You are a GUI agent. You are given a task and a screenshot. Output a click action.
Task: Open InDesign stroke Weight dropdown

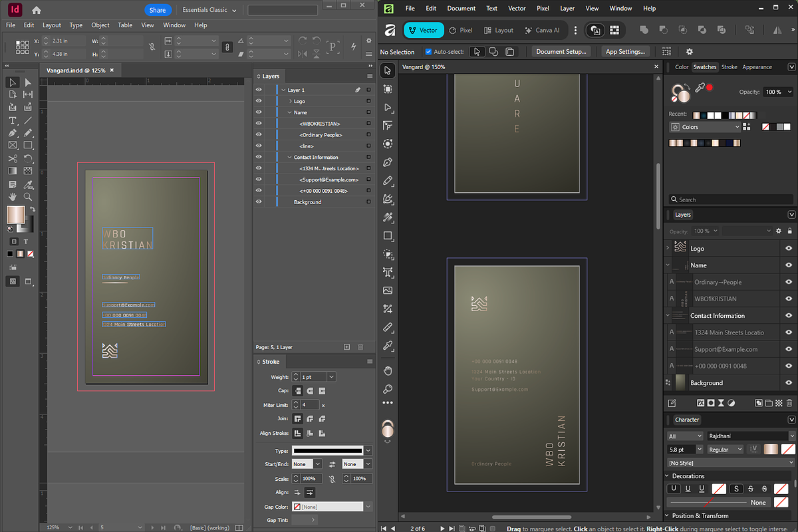click(x=331, y=377)
